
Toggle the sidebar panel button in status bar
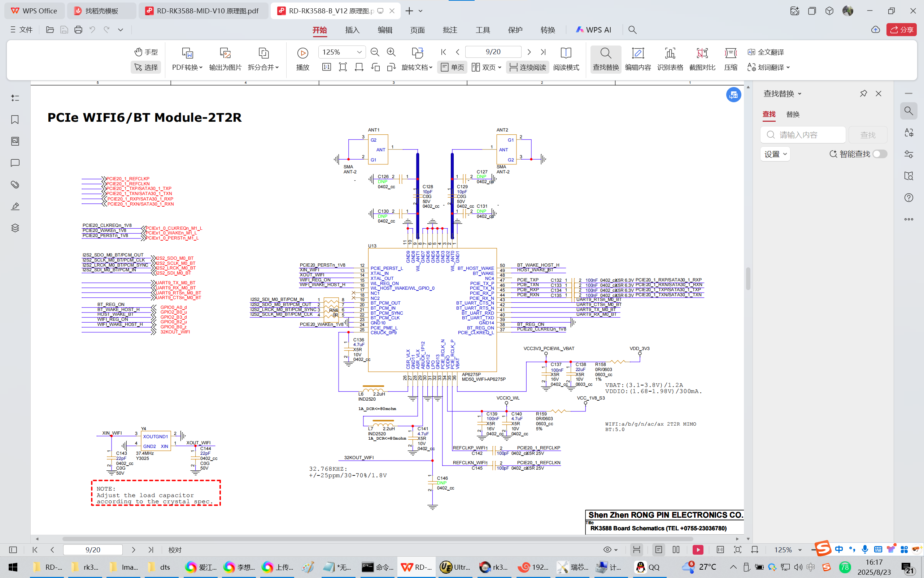[13, 550]
